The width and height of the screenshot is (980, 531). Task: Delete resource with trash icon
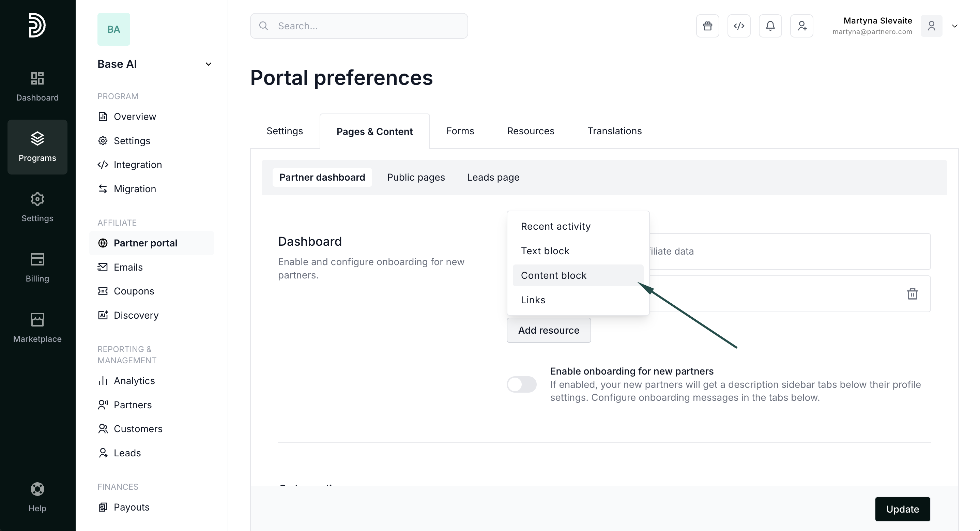(912, 293)
